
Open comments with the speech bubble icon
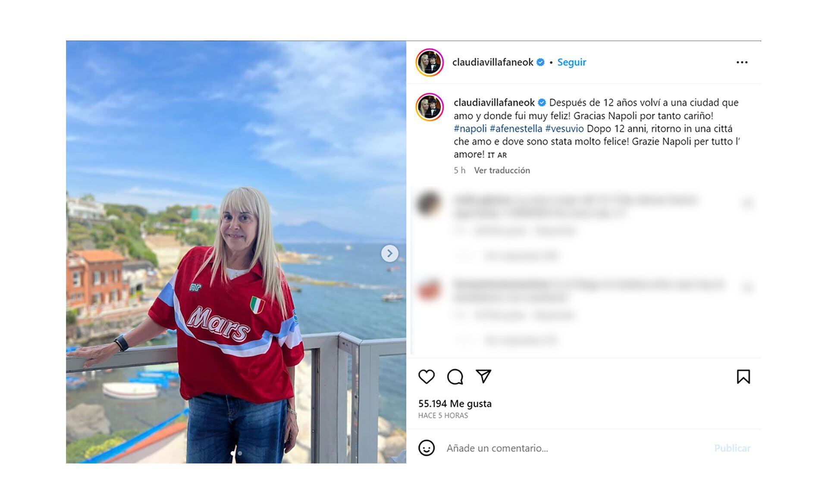[x=455, y=377]
